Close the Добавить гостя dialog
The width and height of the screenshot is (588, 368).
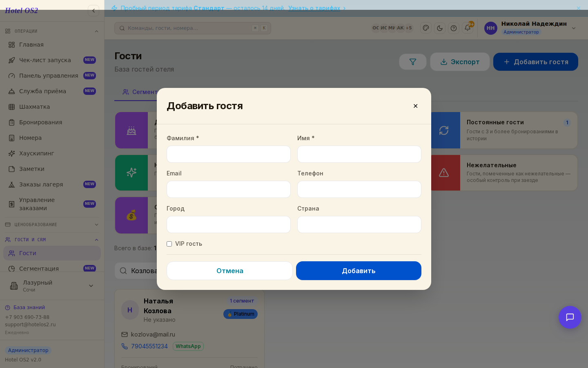click(x=415, y=106)
